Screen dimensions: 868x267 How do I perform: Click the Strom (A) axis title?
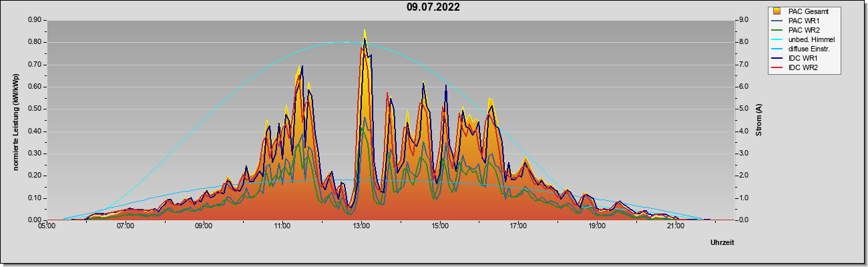point(758,120)
